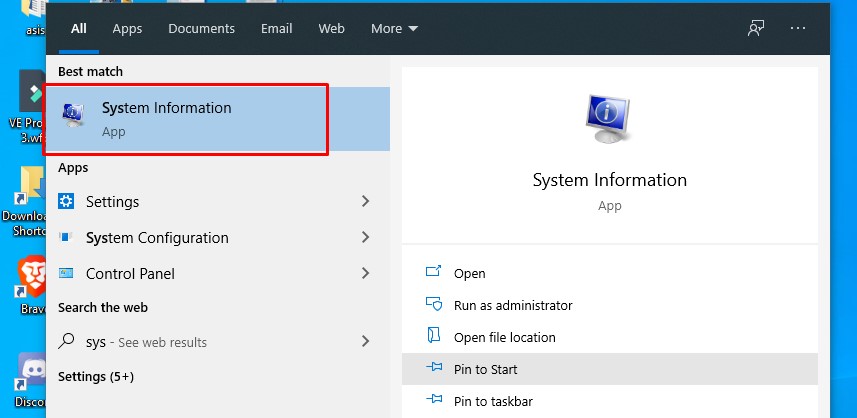Open the three-dots options menu
Screen dimensions: 857x418
pos(797,28)
